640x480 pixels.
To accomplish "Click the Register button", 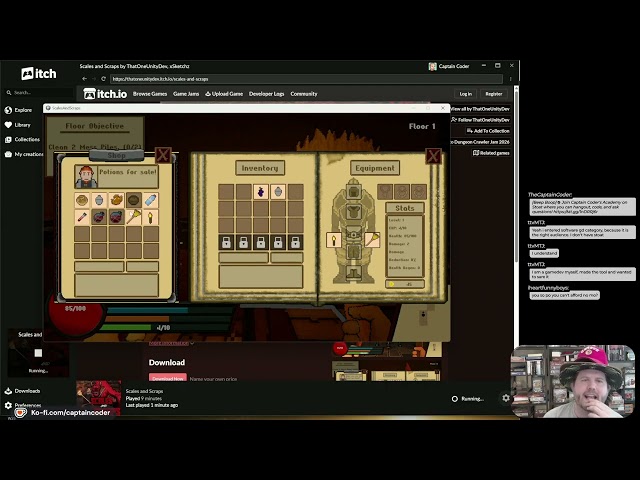I will pyautogui.click(x=493, y=94).
